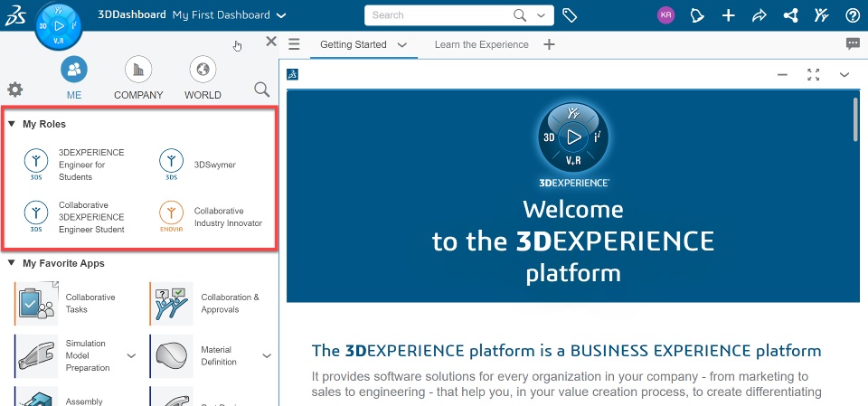This screenshot has height=406, width=868.
Task: Click the side panel search magnifier
Action: pyautogui.click(x=262, y=90)
